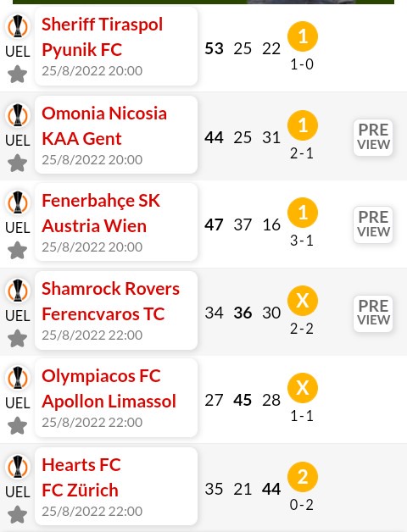Star the Olympiacos FC vs Apollon match
Image resolution: width=407 pixels, height=532 pixels.
(17, 426)
